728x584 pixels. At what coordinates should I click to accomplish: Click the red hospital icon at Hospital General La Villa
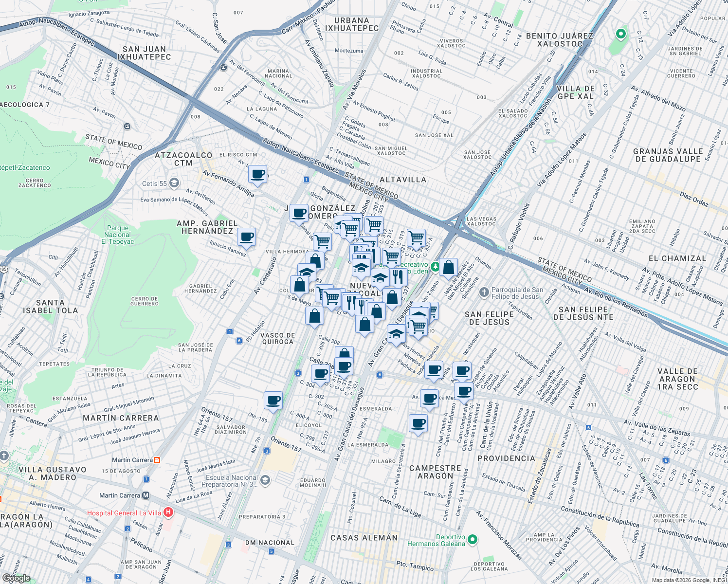coord(168,512)
